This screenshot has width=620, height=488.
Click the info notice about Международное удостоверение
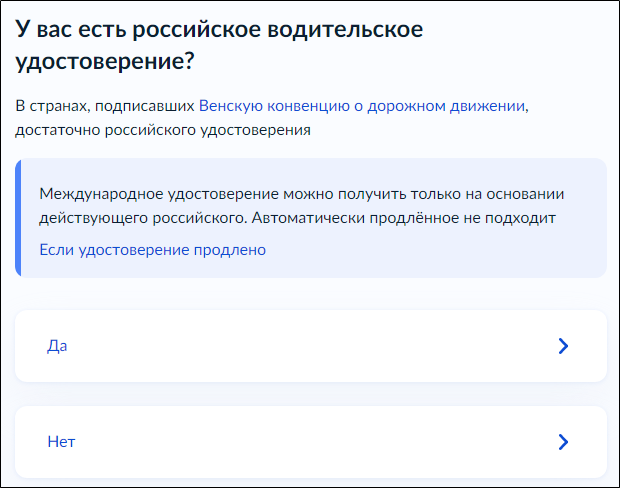(x=310, y=204)
